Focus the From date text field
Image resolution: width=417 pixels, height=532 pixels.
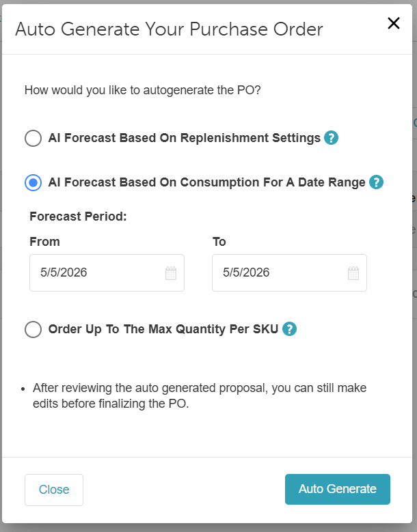pyautogui.click(x=107, y=272)
